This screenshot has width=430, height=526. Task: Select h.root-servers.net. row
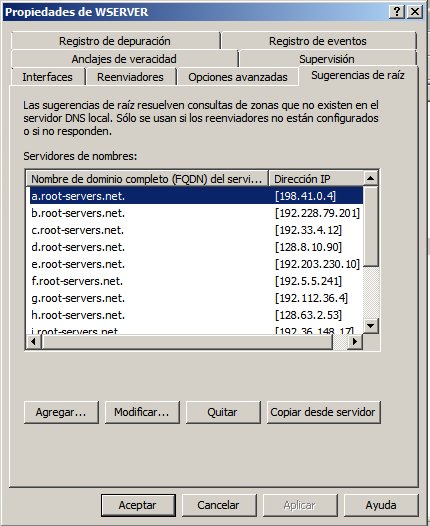point(196,315)
